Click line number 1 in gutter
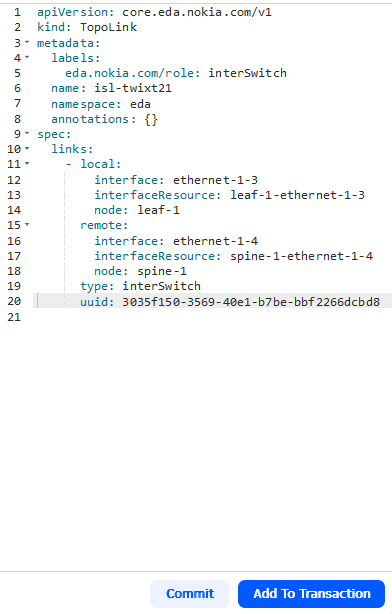The image size is (392, 614). 17,12
